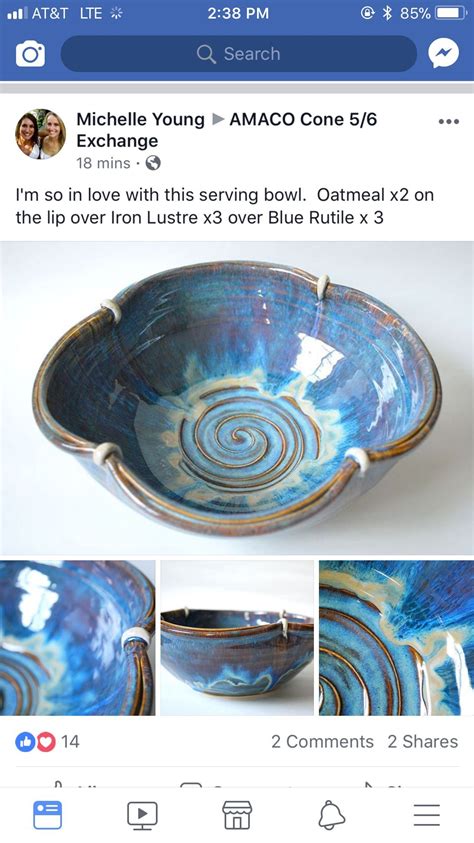474x843 pixels.
Task: View the 2 Shares list
Action: pos(423,741)
